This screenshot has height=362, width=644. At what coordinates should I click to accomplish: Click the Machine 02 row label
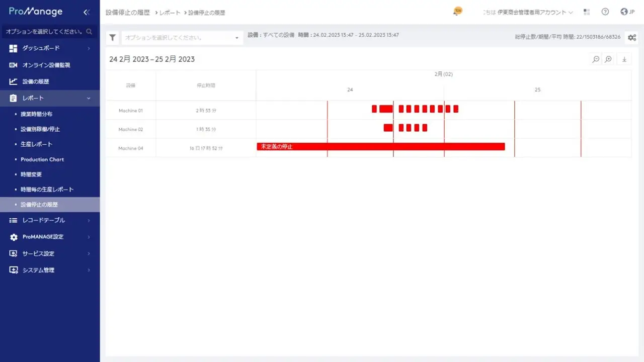131,129
